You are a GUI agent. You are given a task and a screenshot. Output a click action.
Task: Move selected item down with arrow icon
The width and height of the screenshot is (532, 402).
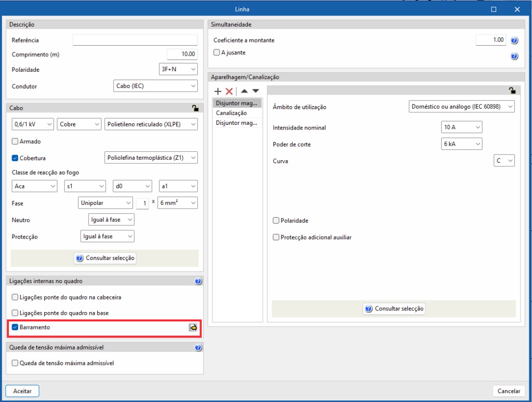click(x=256, y=91)
